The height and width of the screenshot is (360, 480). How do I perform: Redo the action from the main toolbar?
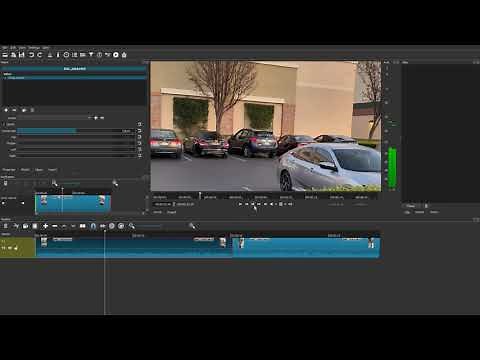(x=40, y=55)
